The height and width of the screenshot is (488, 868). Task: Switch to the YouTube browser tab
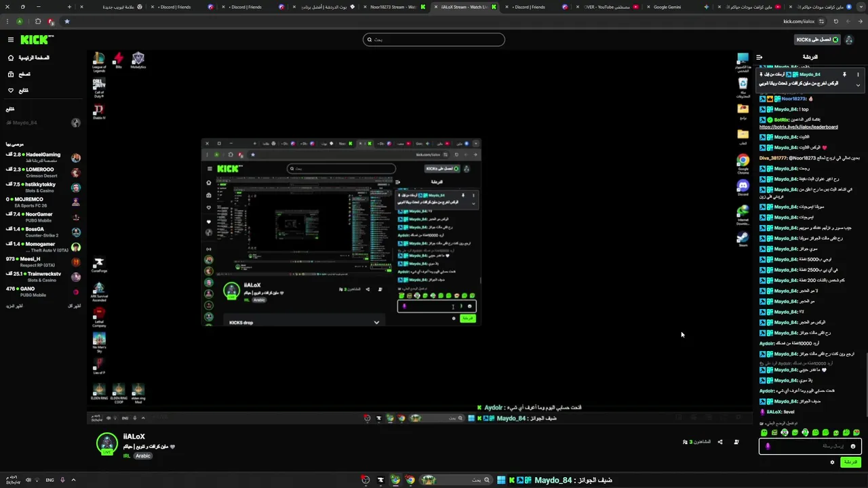607,7
